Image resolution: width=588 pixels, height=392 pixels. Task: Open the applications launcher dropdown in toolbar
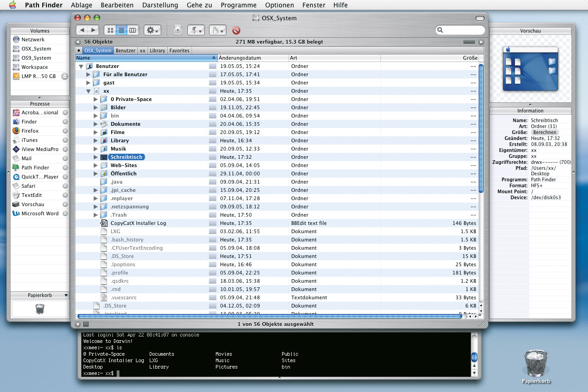[197, 30]
